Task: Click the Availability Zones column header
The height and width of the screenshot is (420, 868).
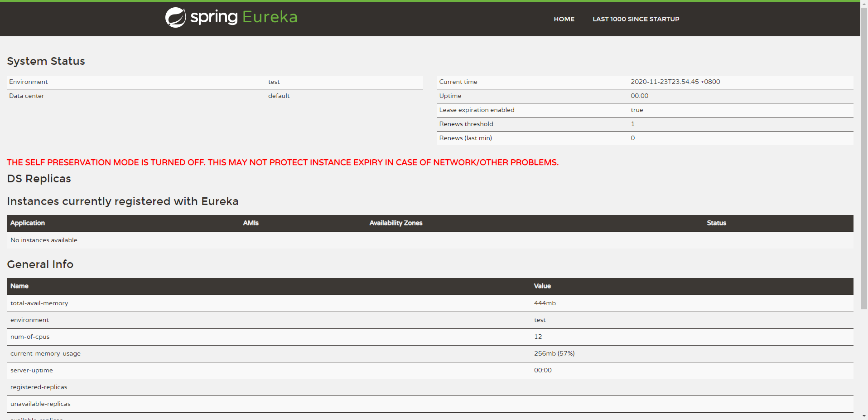Action: pos(395,223)
